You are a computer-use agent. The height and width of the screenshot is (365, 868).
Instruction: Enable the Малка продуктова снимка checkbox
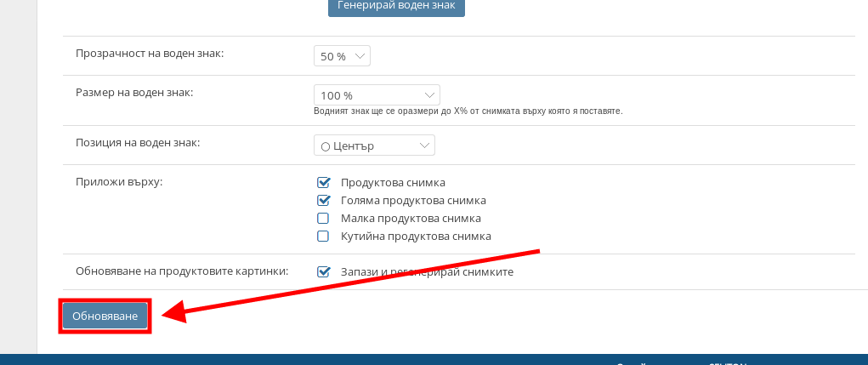[x=323, y=219]
